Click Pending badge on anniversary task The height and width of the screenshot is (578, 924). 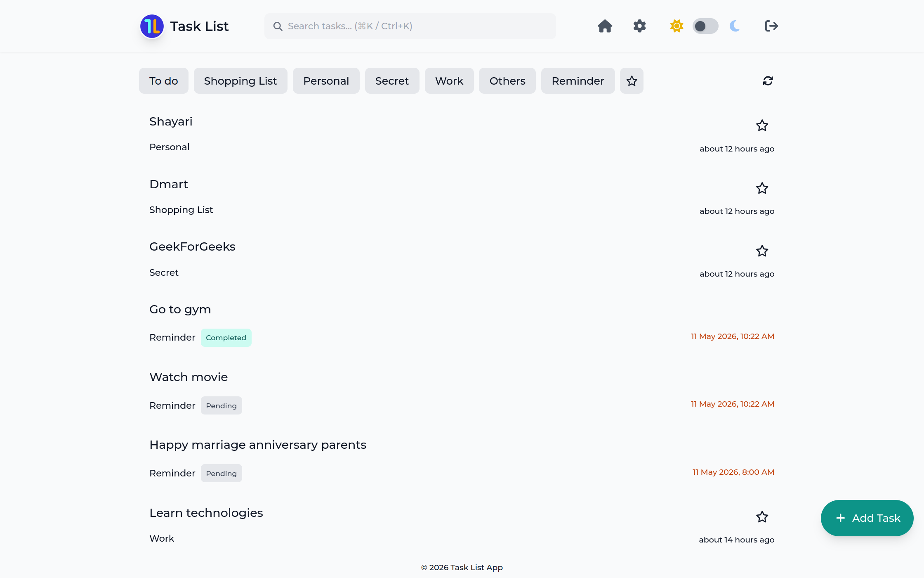[x=222, y=473]
